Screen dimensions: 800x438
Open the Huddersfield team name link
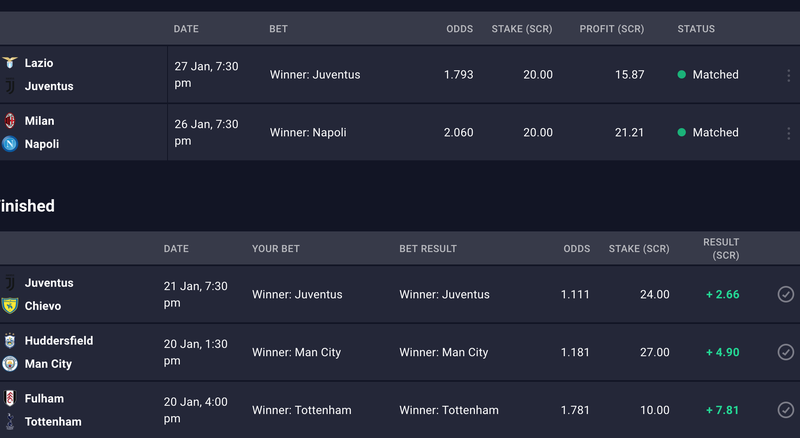coord(59,340)
